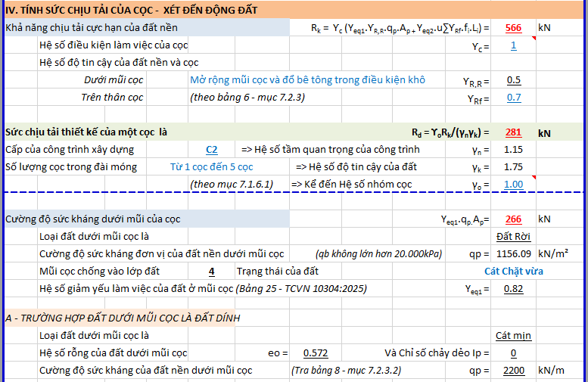Open the building class cell C2
The image size is (588, 382).
(x=214, y=150)
